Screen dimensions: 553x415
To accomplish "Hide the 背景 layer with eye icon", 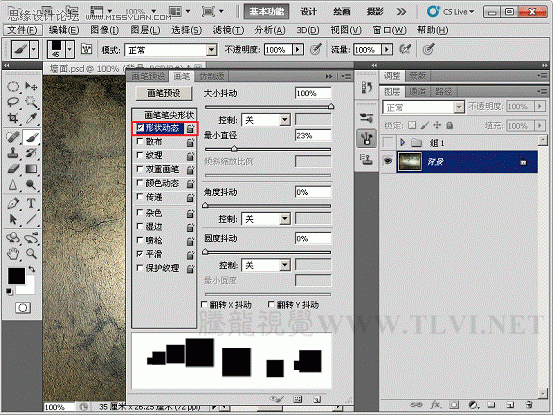I will click(388, 161).
